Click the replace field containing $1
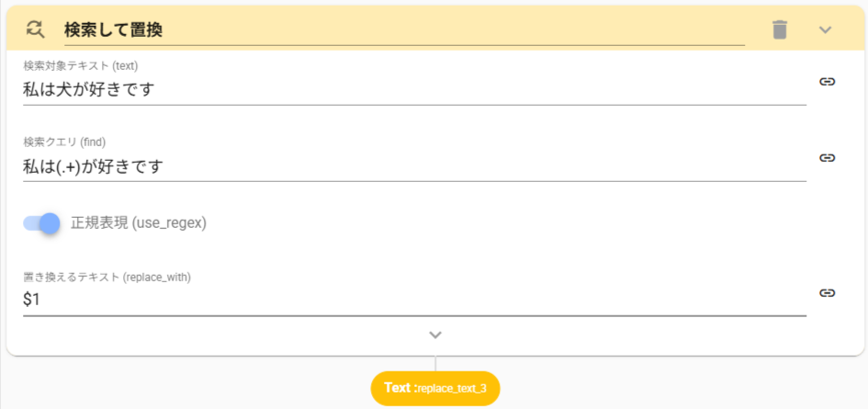 tap(413, 300)
